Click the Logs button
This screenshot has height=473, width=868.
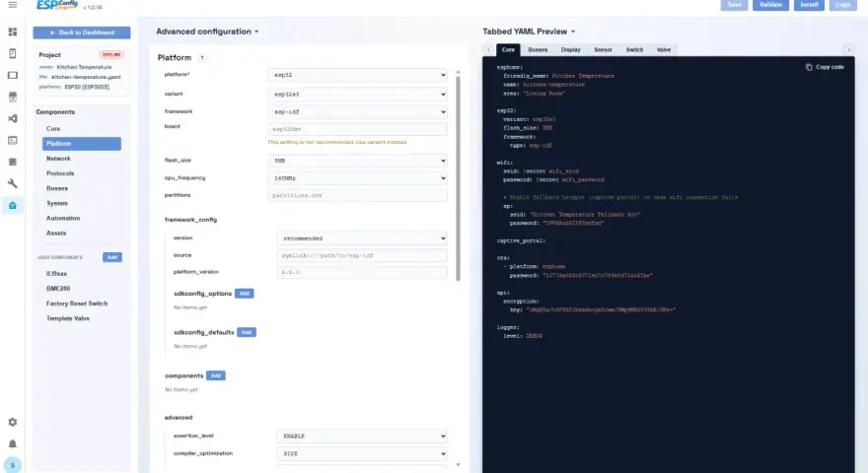point(842,4)
